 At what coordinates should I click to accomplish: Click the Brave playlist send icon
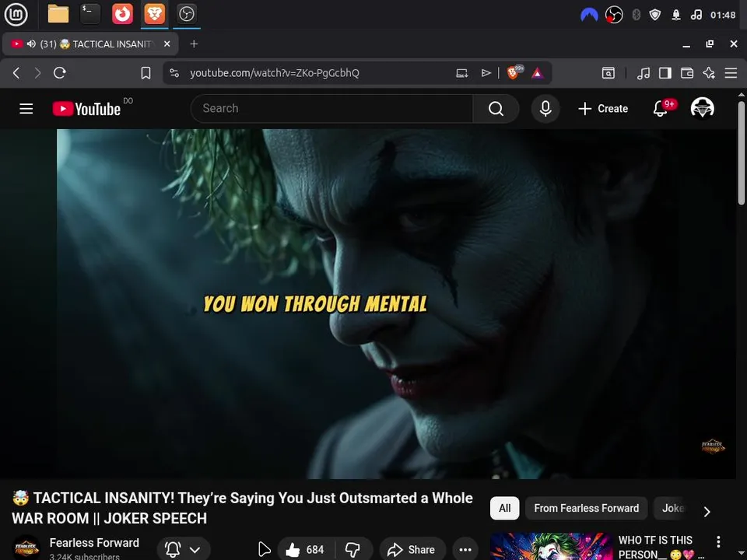point(486,73)
